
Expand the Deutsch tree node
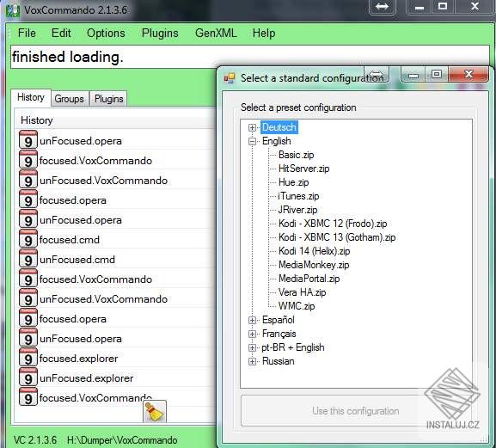click(252, 127)
